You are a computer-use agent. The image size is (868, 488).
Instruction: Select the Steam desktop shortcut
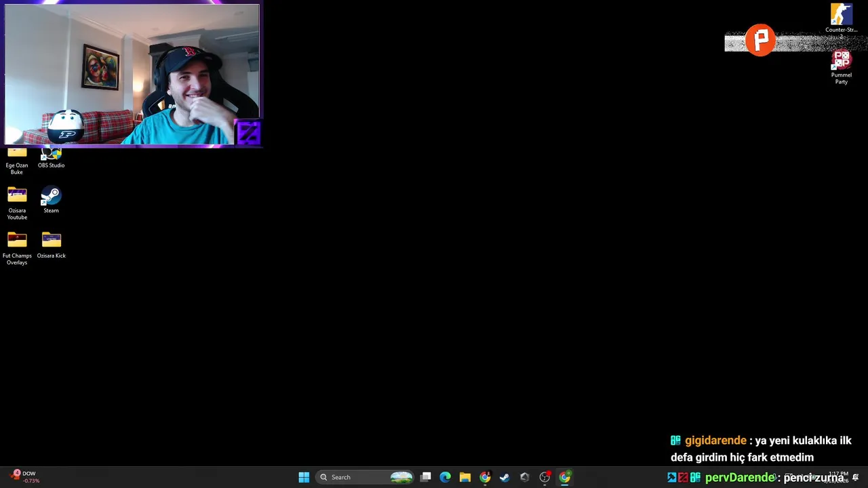click(x=51, y=201)
